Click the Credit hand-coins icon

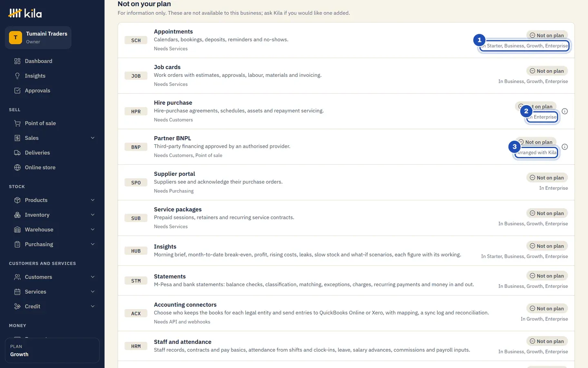point(17,307)
